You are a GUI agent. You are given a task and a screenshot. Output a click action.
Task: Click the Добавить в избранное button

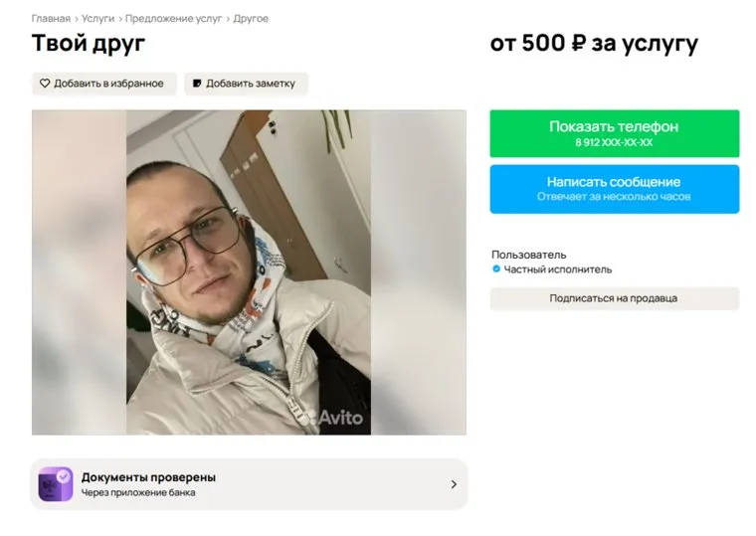click(x=104, y=84)
